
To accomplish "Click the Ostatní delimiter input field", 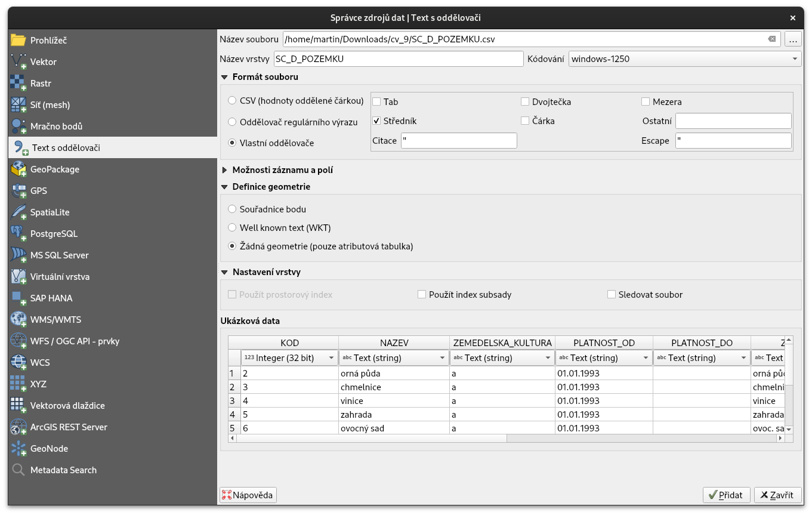I will (x=733, y=121).
